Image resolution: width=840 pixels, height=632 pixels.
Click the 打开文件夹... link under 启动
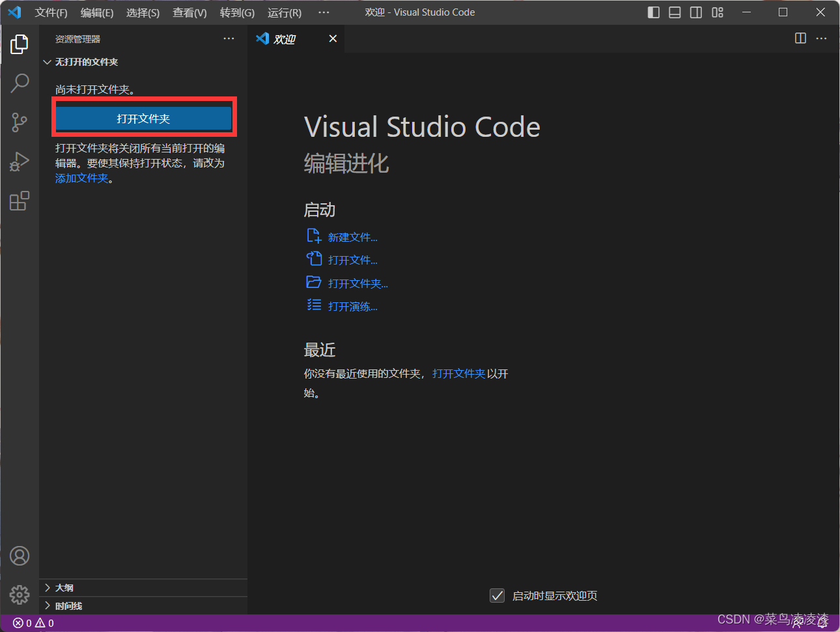click(x=357, y=283)
